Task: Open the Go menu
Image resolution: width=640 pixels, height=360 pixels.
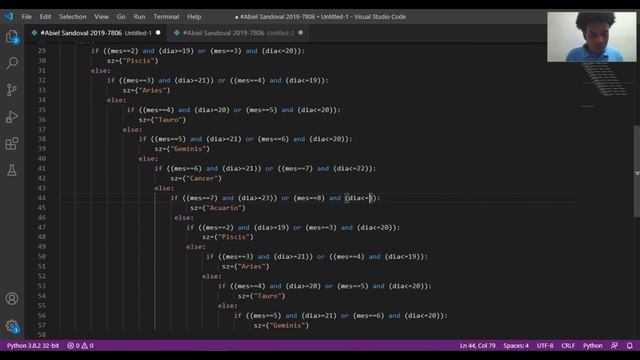Action: click(121, 17)
